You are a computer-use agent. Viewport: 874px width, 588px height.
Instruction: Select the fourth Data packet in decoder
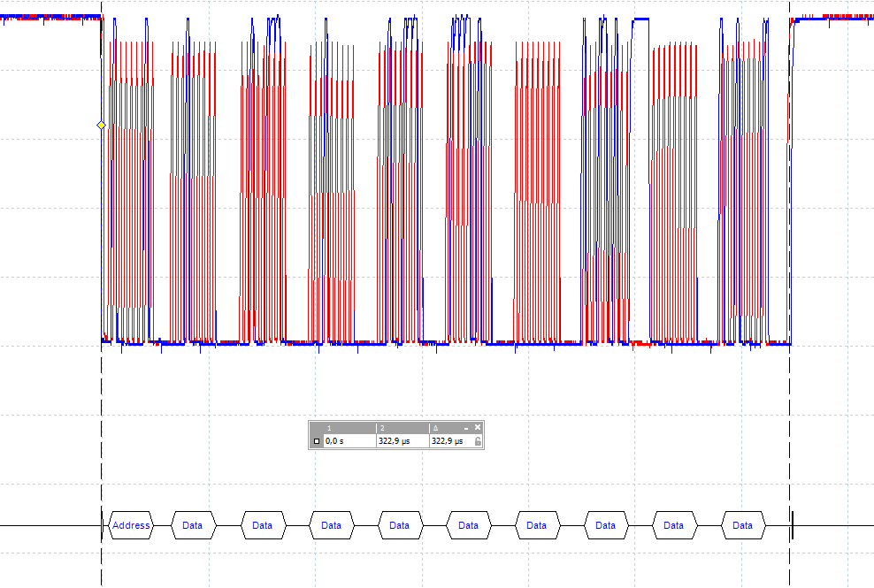click(399, 525)
